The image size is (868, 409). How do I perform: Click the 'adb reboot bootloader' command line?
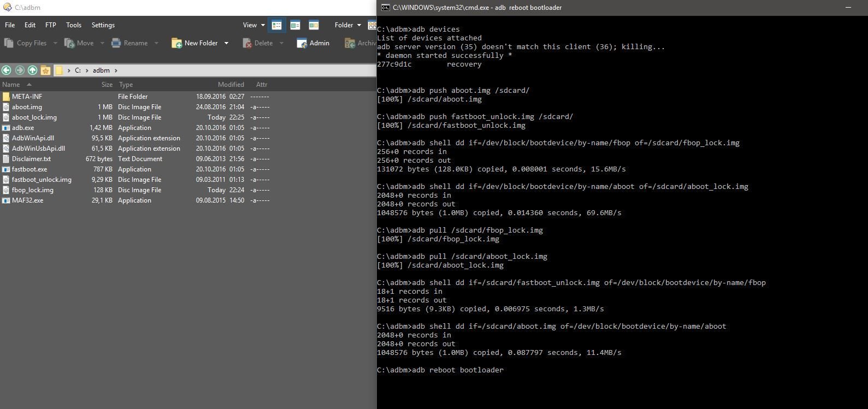click(440, 370)
